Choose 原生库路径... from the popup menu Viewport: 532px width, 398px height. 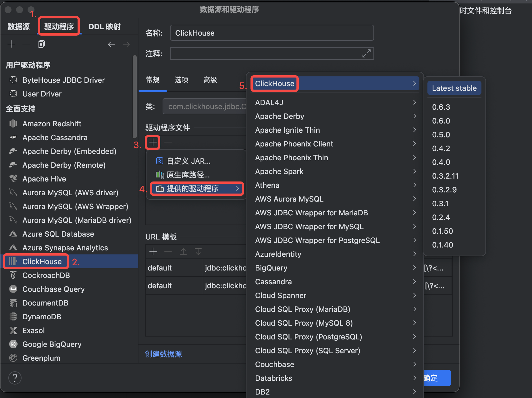click(x=196, y=175)
